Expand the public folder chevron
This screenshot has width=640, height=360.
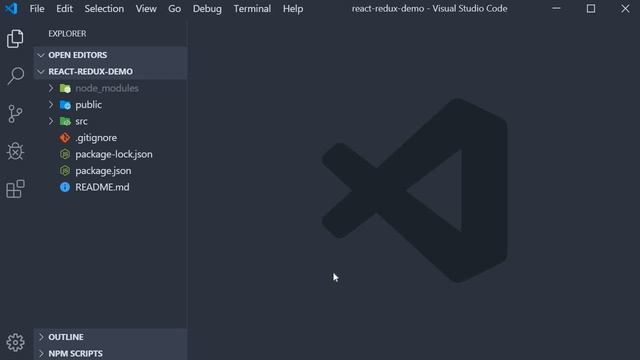click(x=51, y=104)
